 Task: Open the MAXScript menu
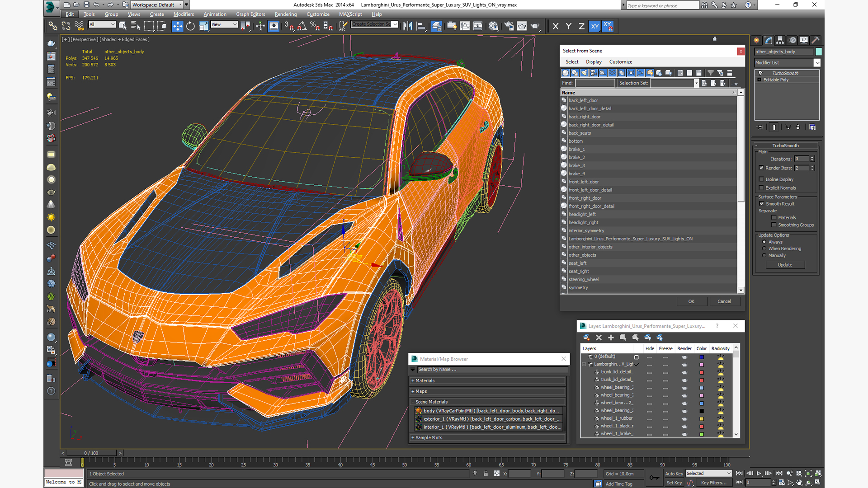click(x=350, y=14)
